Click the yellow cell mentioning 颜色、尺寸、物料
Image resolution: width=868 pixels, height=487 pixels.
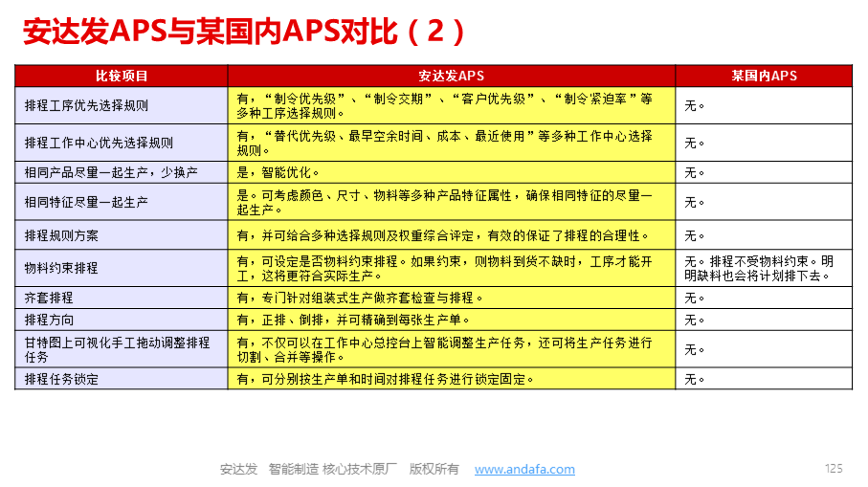[451, 202]
